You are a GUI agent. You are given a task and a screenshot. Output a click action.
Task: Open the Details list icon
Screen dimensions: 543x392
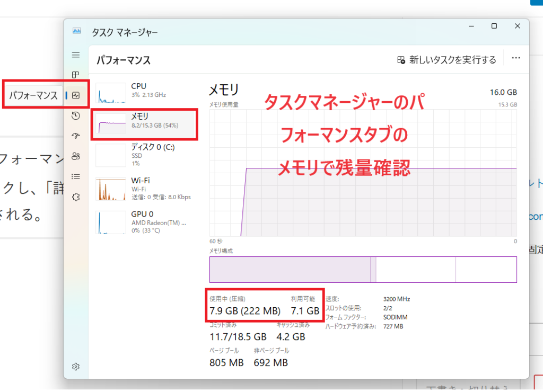76,176
